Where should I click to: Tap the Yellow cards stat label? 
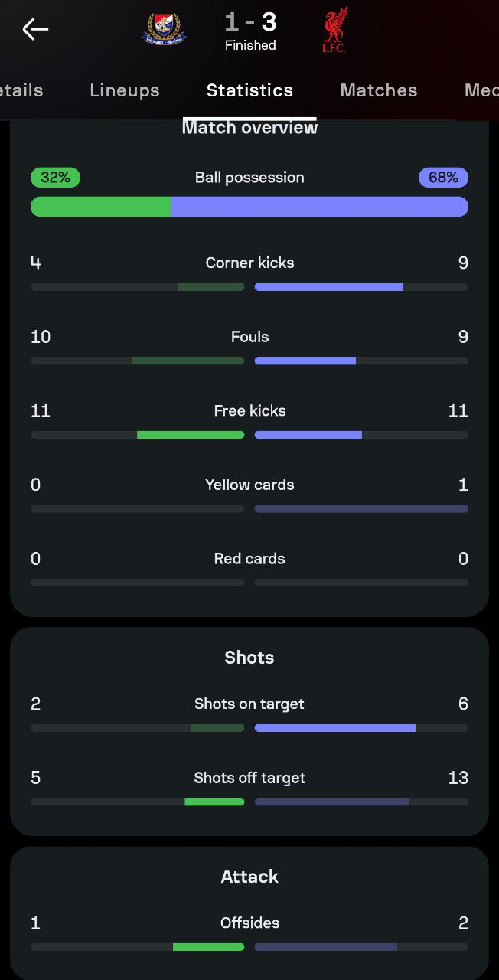tap(249, 485)
